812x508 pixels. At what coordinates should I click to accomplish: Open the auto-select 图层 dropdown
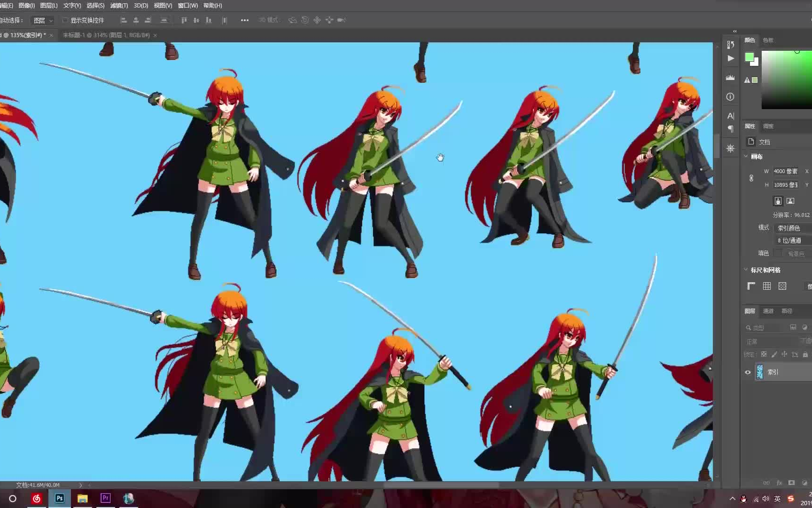coord(43,20)
